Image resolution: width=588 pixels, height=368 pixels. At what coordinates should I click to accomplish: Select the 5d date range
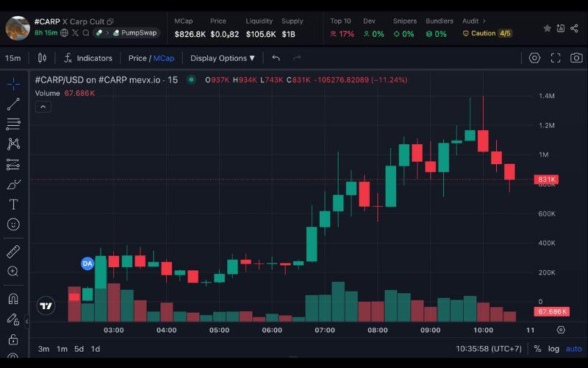click(79, 349)
